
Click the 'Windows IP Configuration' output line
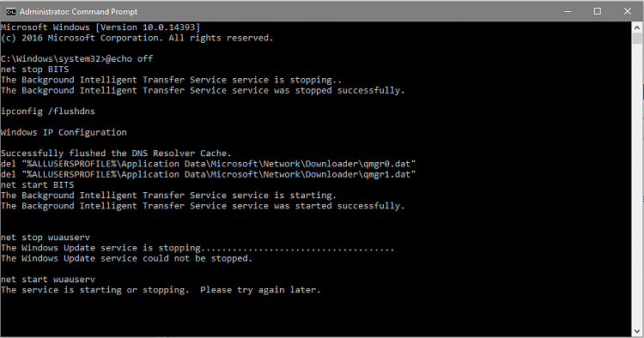[x=64, y=132]
